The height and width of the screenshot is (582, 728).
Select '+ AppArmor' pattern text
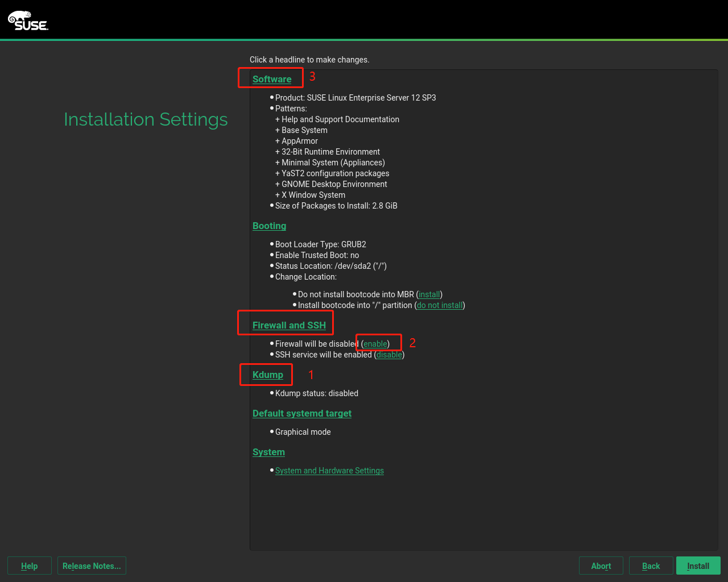(296, 141)
